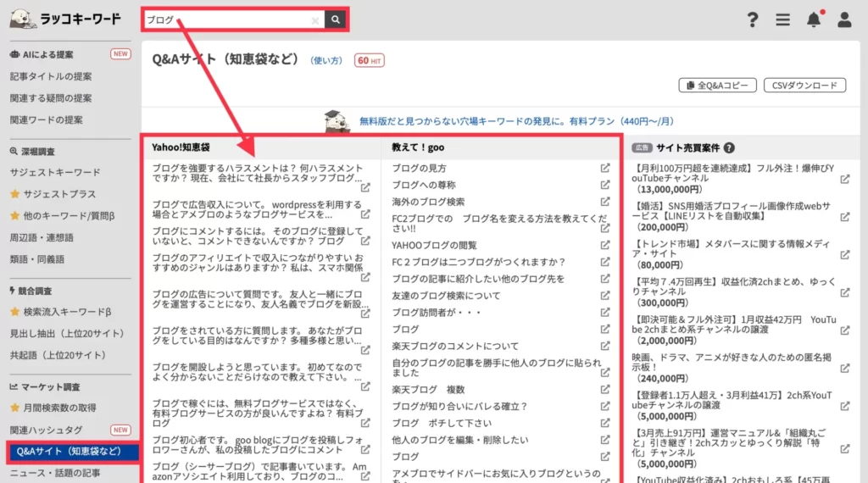Screen dimensions: 868x483
Task: Open the hamburger menu icon
Action: click(x=782, y=20)
